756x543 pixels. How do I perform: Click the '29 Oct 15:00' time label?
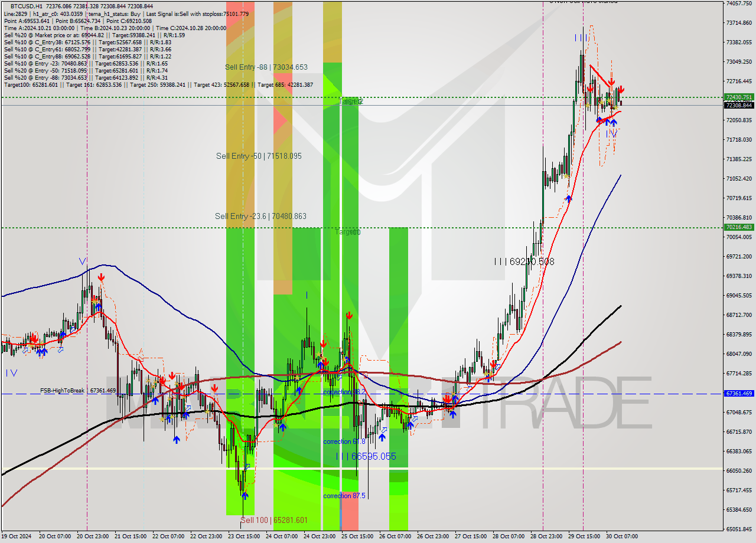[x=584, y=537]
